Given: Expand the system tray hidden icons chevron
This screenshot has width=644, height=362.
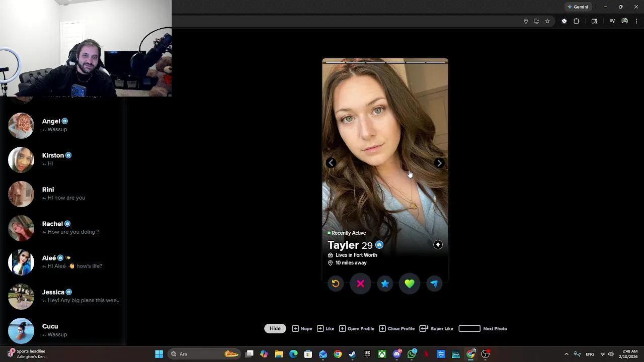Looking at the screenshot, I should coord(566,354).
